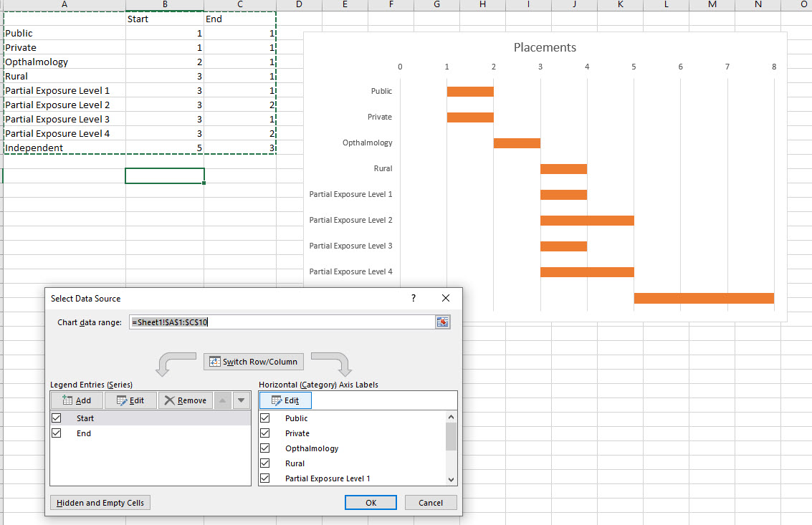Collapse the dialog using the range selector icon
812x525 pixels.
(x=442, y=322)
